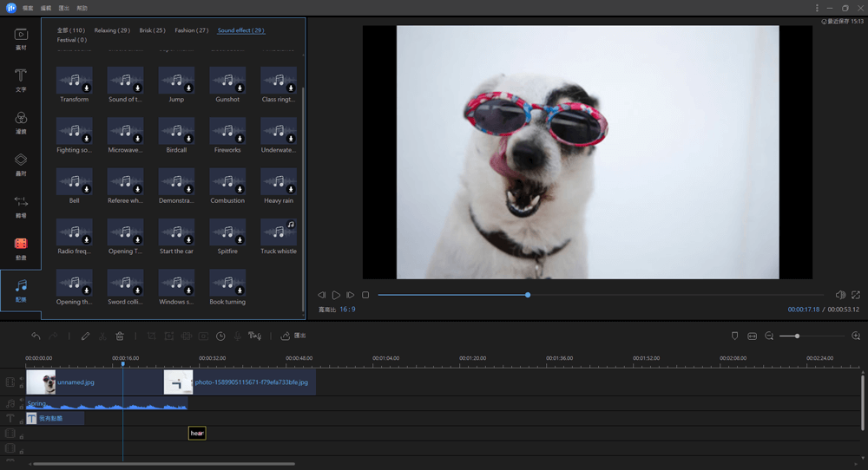Click the scissors split tool
868x470 pixels.
[x=102, y=336]
